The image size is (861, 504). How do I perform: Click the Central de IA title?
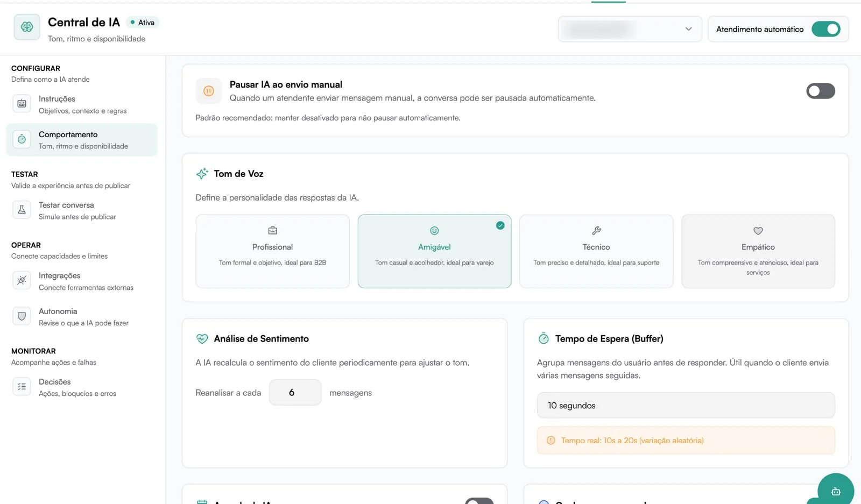pyautogui.click(x=84, y=22)
